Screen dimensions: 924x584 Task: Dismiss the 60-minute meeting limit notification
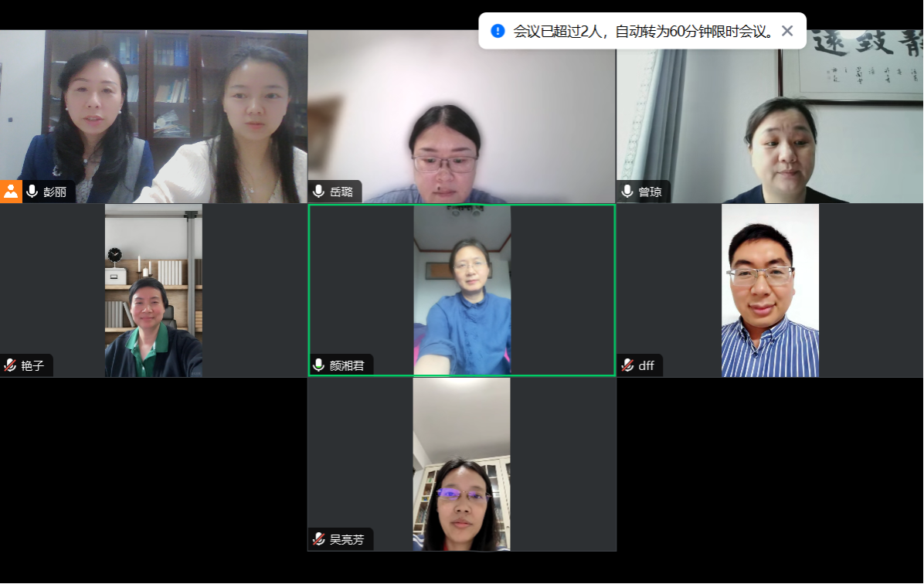(787, 31)
